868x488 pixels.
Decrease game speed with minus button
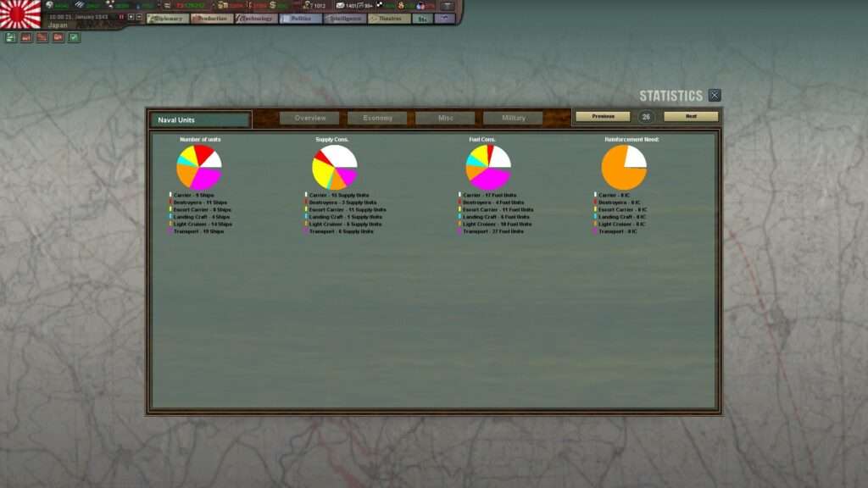click(x=139, y=17)
